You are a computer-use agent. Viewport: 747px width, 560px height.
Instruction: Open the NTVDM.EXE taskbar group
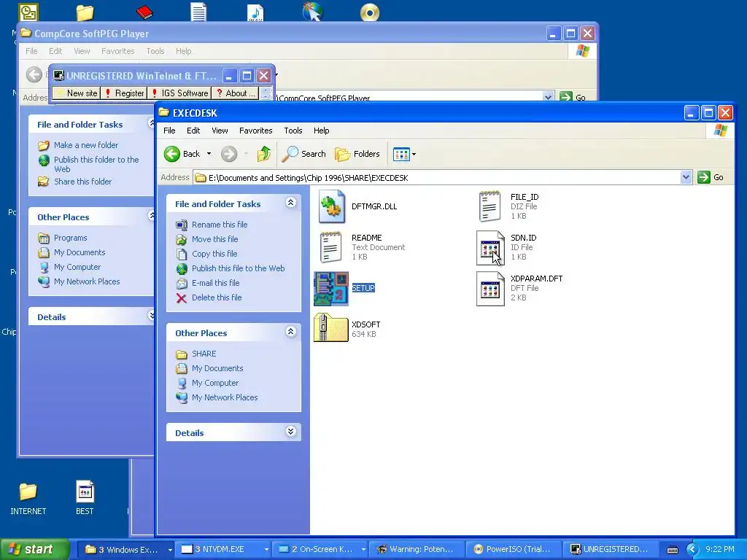(223, 550)
